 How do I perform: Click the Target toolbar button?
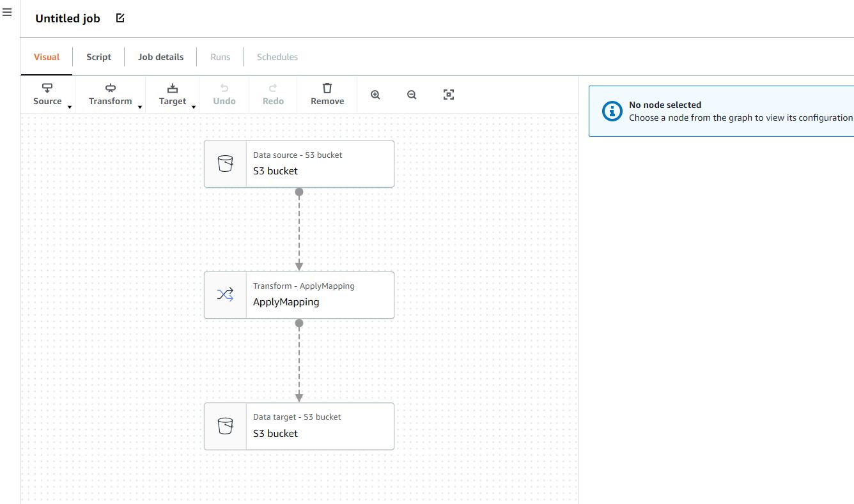(173, 94)
